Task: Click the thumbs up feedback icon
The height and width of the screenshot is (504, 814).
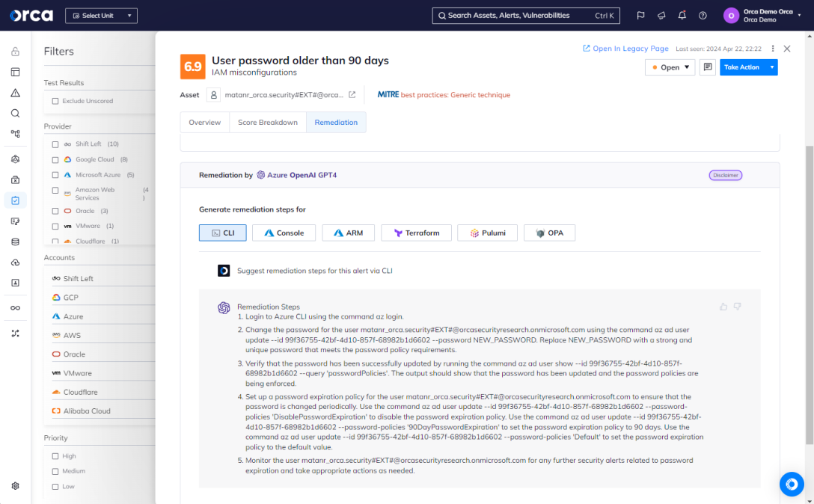Action: pos(723,307)
